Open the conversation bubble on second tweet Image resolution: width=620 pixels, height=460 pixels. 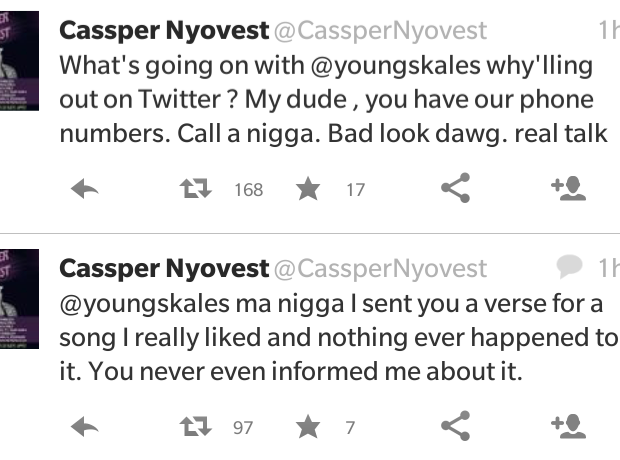tap(568, 266)
